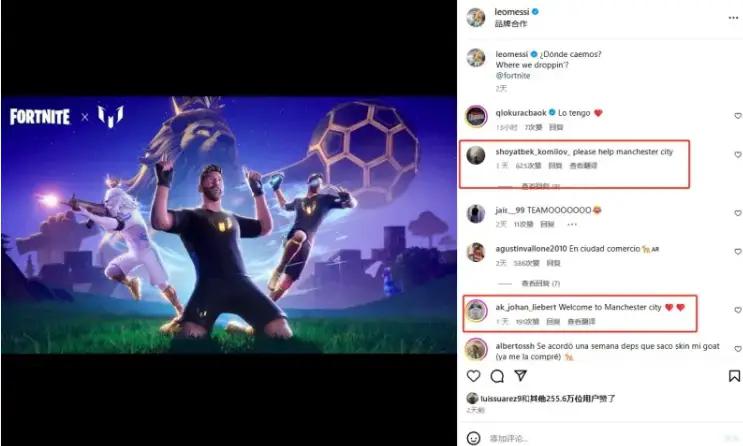Open the @fortnite mention in caption
Viewport: 743px width, 446px height.
point(513,75)
